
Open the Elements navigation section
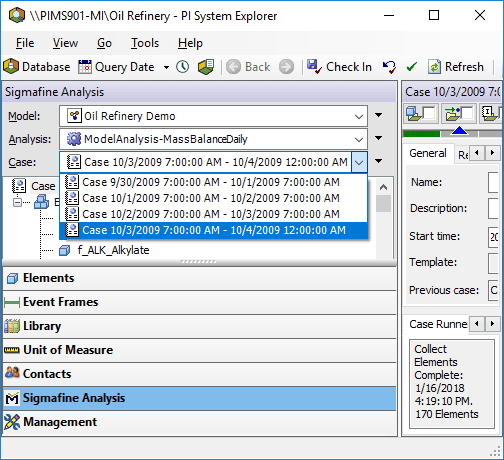199,278
